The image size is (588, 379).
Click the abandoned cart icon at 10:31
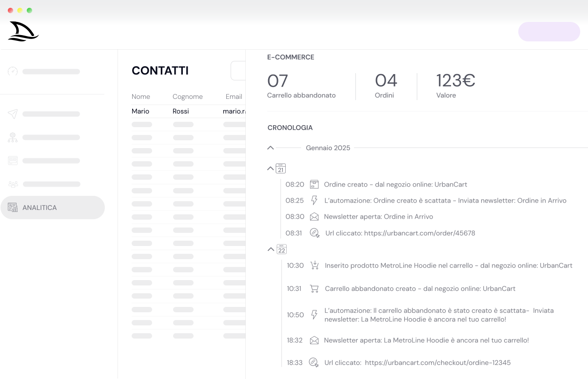pyautogui.click(x=314, y=288)
